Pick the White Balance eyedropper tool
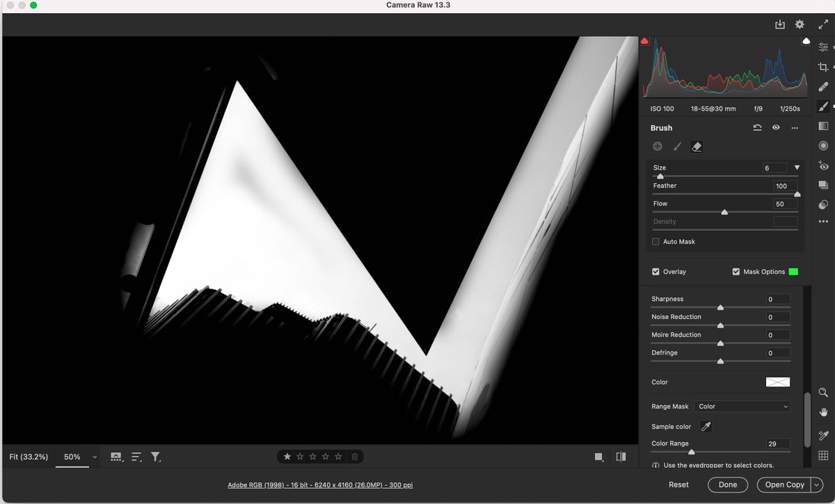 coord(822,435)
